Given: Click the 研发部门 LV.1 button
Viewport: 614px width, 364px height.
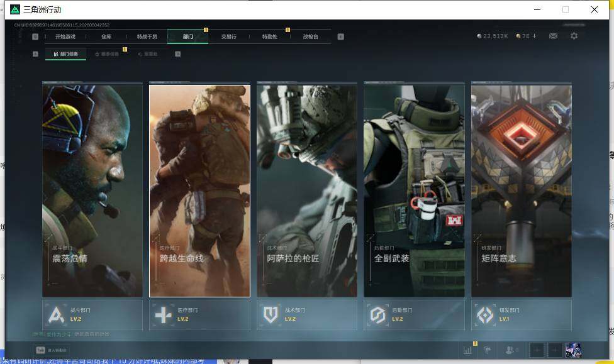Looking at the screenshot, I should point(522,315).
